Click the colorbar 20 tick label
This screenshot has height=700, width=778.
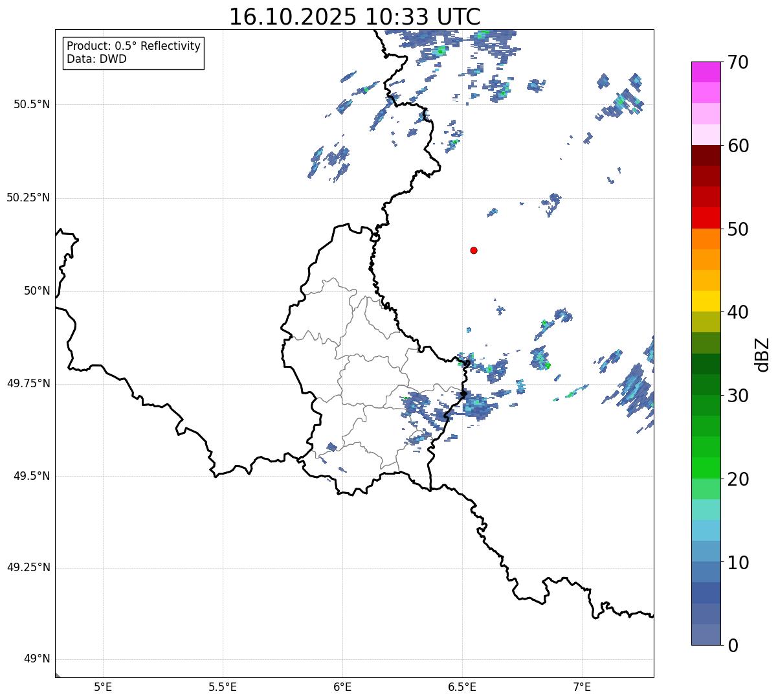(738, 479)
